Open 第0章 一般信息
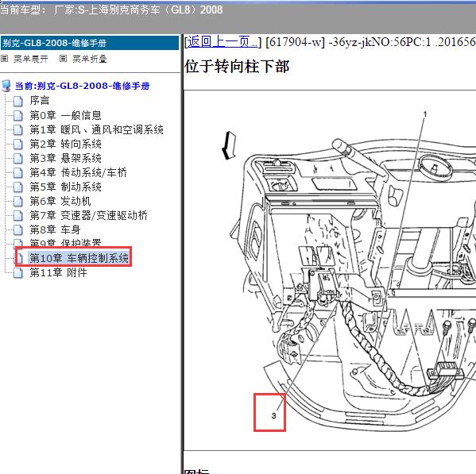The height and width of the screenshot is (474, 476). tap(66, 115)
